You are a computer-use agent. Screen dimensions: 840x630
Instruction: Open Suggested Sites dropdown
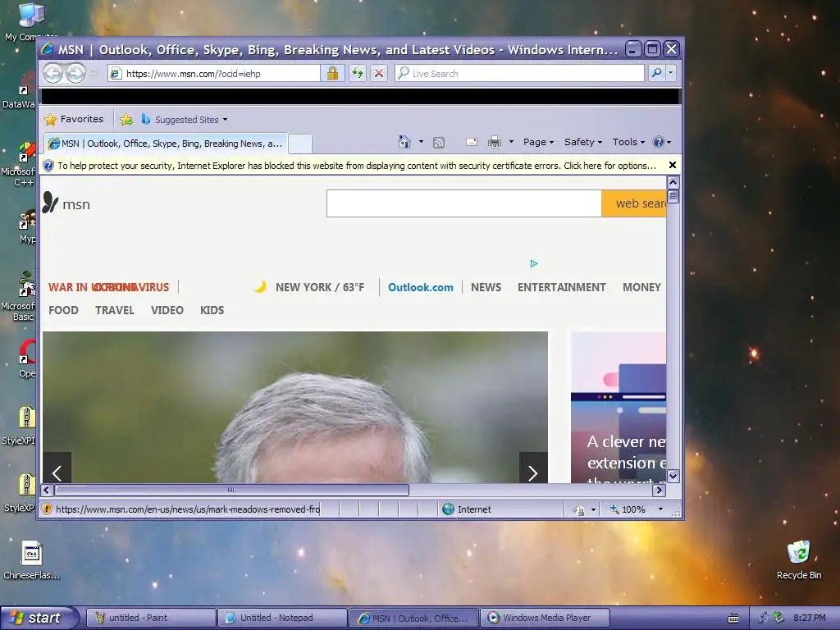(185, 120)
